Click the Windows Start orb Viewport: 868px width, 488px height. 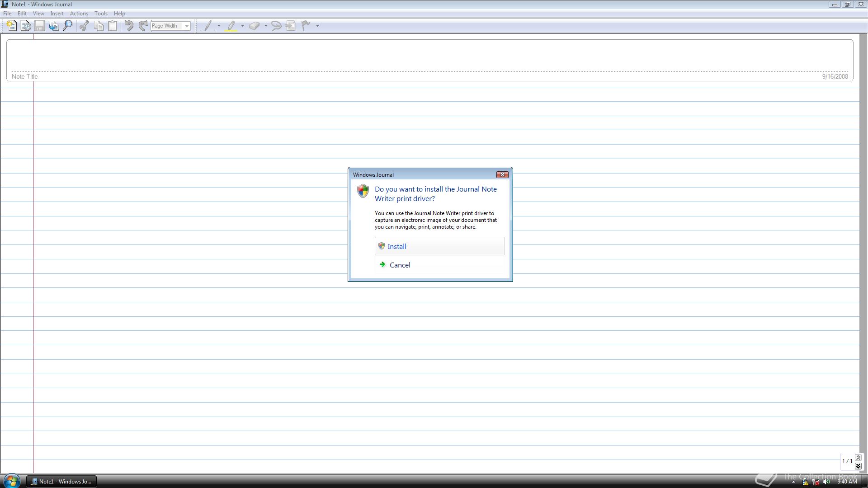tap(12, 481)
